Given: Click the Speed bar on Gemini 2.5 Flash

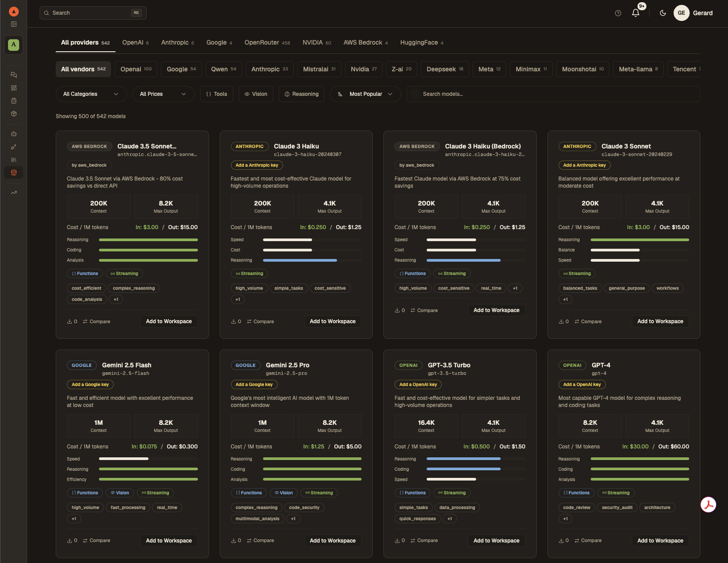Looking at the screenshot, I should click(148, 459).
